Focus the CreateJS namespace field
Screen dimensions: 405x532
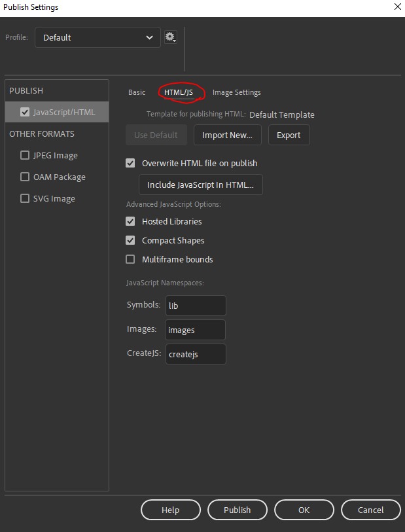(196, 354)
